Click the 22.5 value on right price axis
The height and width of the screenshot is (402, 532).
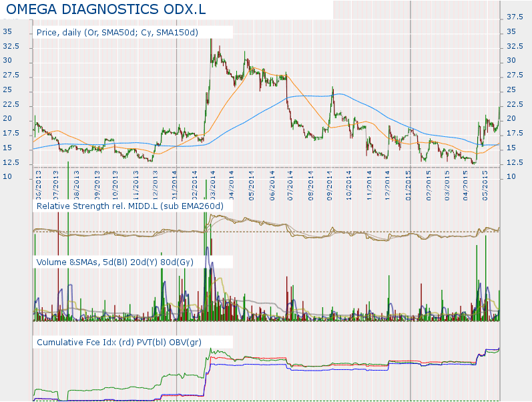point(515,104)
